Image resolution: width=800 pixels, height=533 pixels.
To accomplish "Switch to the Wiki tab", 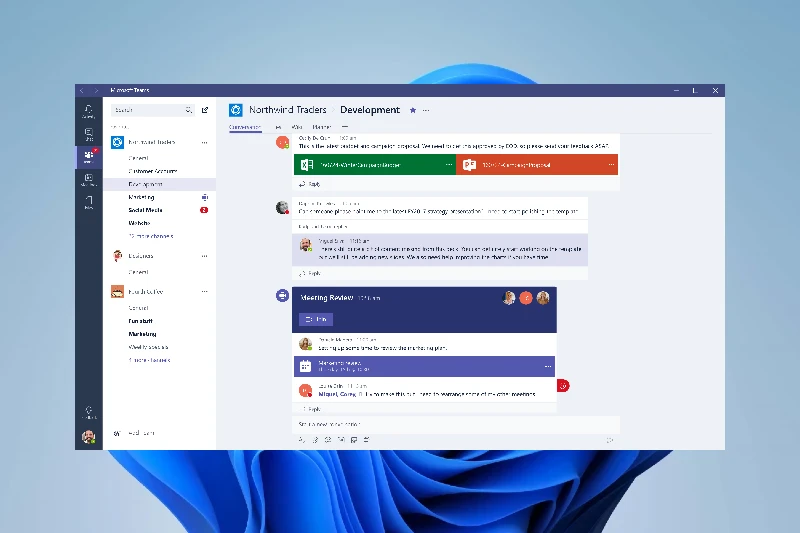I will 297,127.
